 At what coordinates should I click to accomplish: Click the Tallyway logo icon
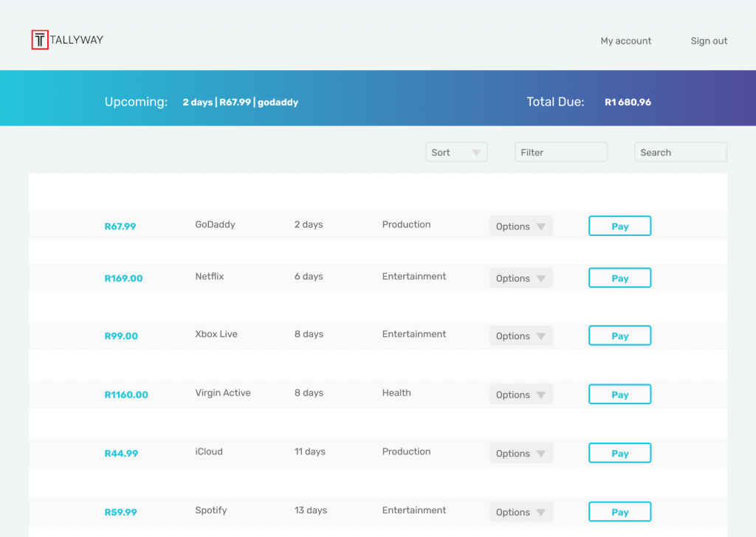[40, 41]
